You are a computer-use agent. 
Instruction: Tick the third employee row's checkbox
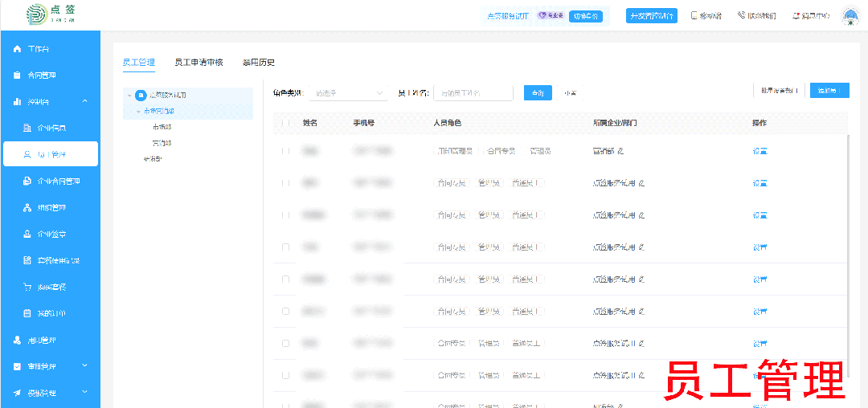coord(285,215)
